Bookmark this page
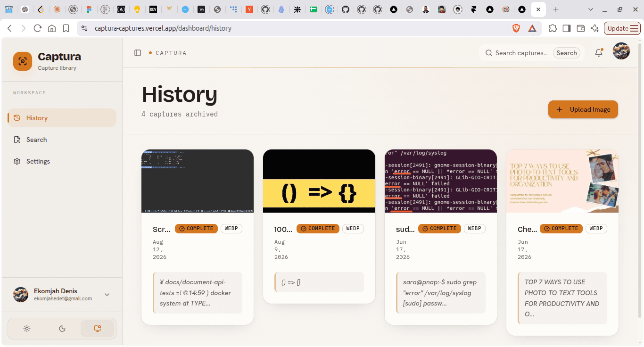Viewport: 644px width, 347px height. click(x=66, y=28)
